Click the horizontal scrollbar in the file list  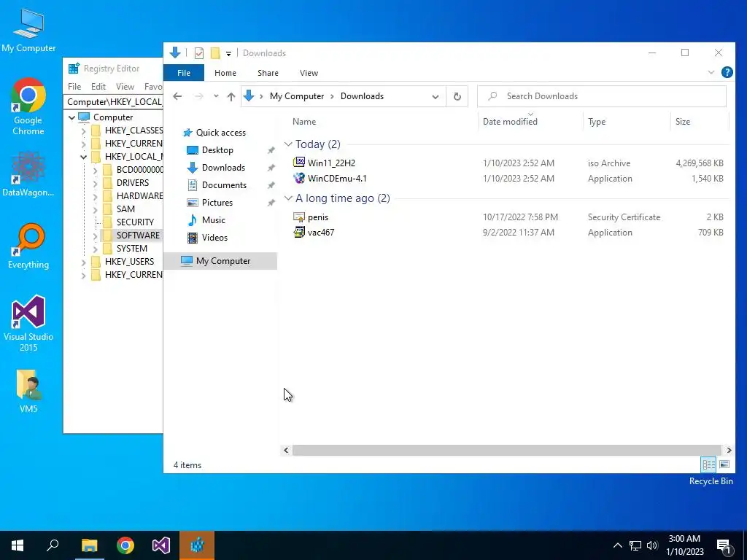(508, 450)
